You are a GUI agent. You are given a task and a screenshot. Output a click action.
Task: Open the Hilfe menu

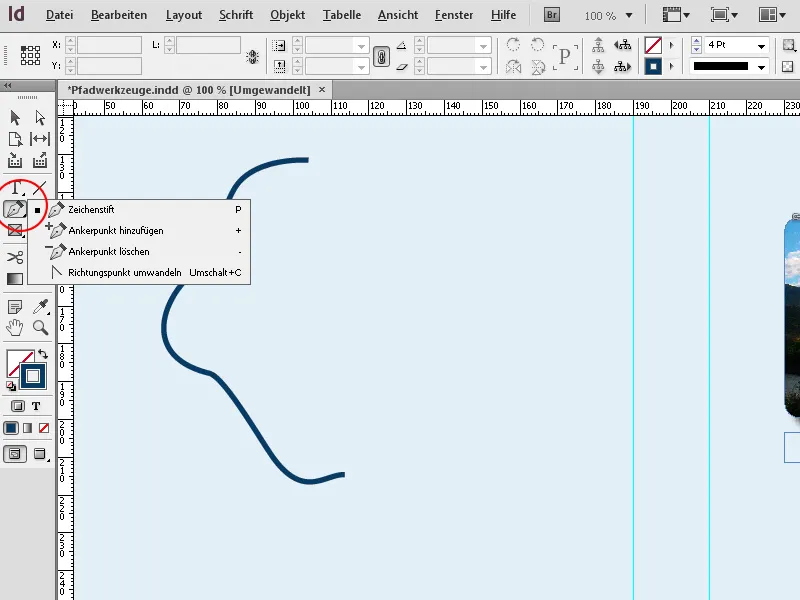point(503,15)
